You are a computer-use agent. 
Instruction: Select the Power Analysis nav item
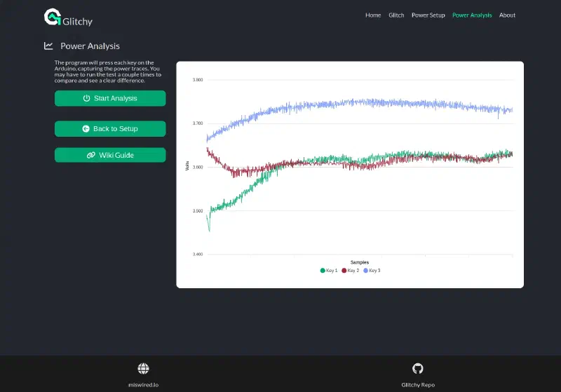(x=472, y=15)
